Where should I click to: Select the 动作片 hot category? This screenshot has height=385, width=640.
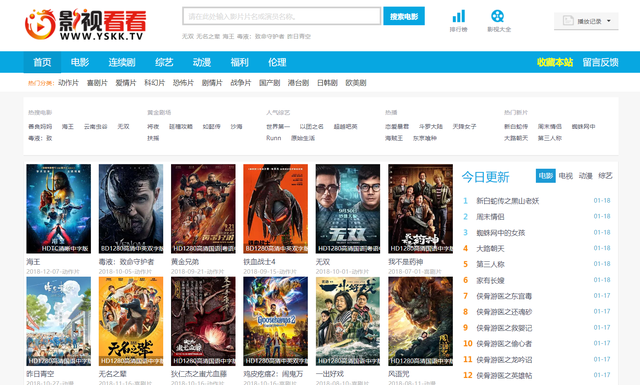[x=68, y=83]
